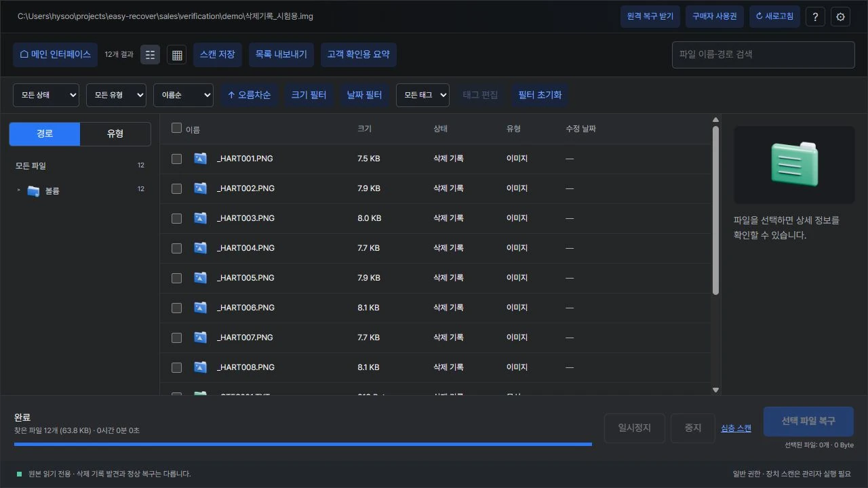The image size is (868, 488).
Task: Switch to the 경로 tab
Action: pyautogui.click(x=45, y=134)
